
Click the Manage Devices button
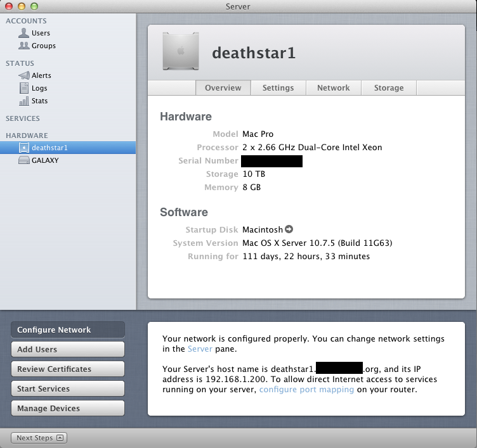(x=68, y=408)
